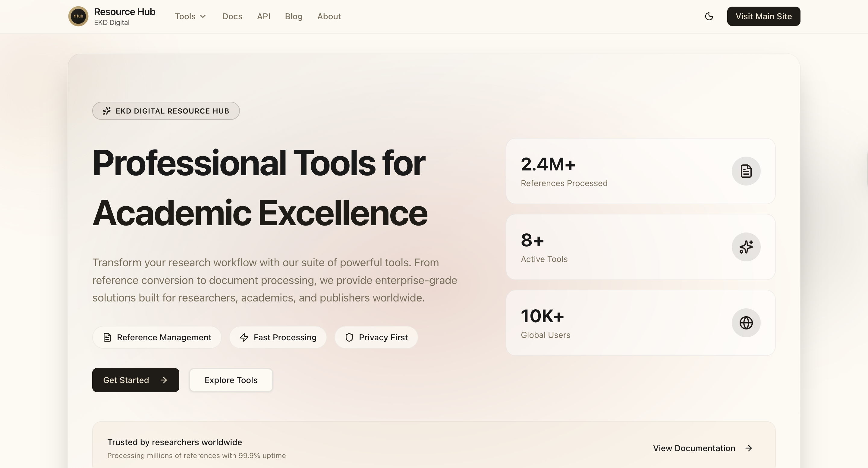Viewport: 868px width, 468px height.
Task: Click lightning bolt icon on Fast Processing
Action: click(244, 337)
